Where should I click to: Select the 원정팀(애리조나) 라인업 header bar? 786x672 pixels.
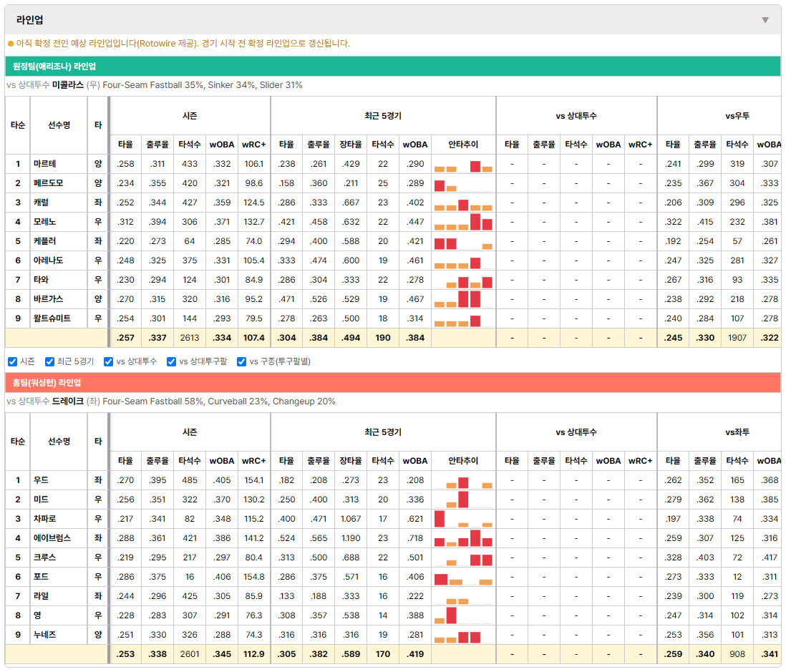[x=392, y=66]
